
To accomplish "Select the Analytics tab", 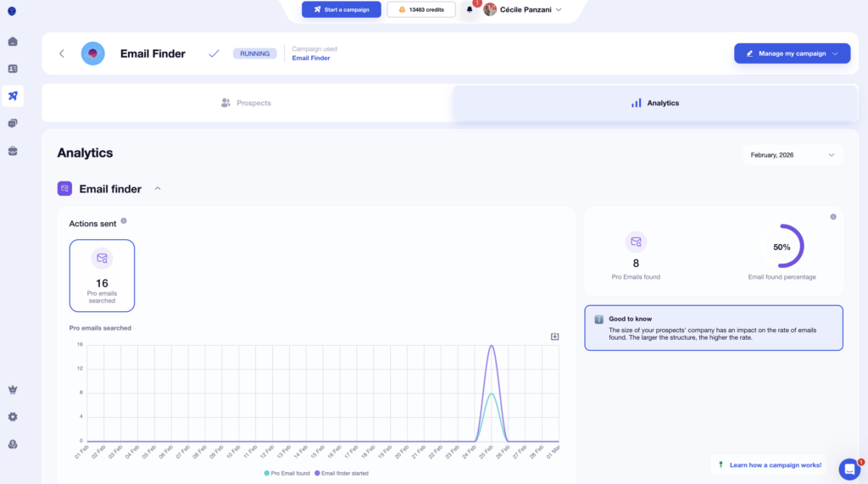I will [x=655, y=103].
